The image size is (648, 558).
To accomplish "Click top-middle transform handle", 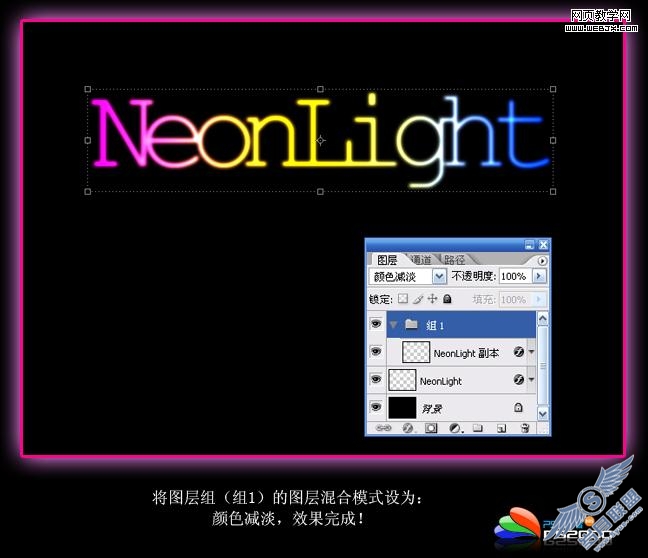I will coord(320,89).
